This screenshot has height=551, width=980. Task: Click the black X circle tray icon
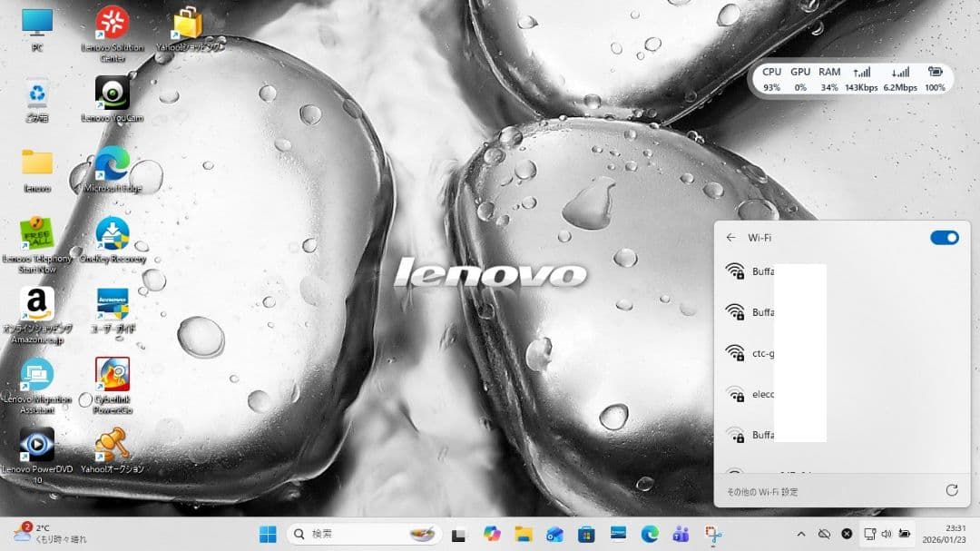[x=847, y=534]
